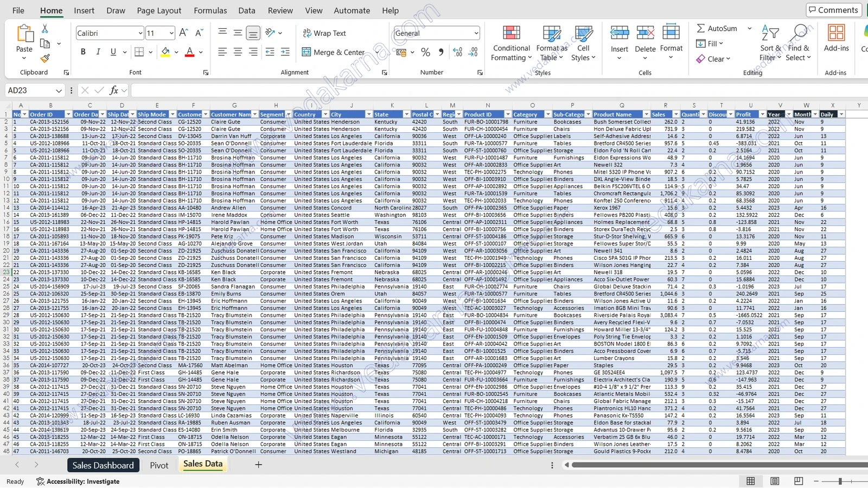
Task: Click the Delete cells icon
Action: click(645, 33)
